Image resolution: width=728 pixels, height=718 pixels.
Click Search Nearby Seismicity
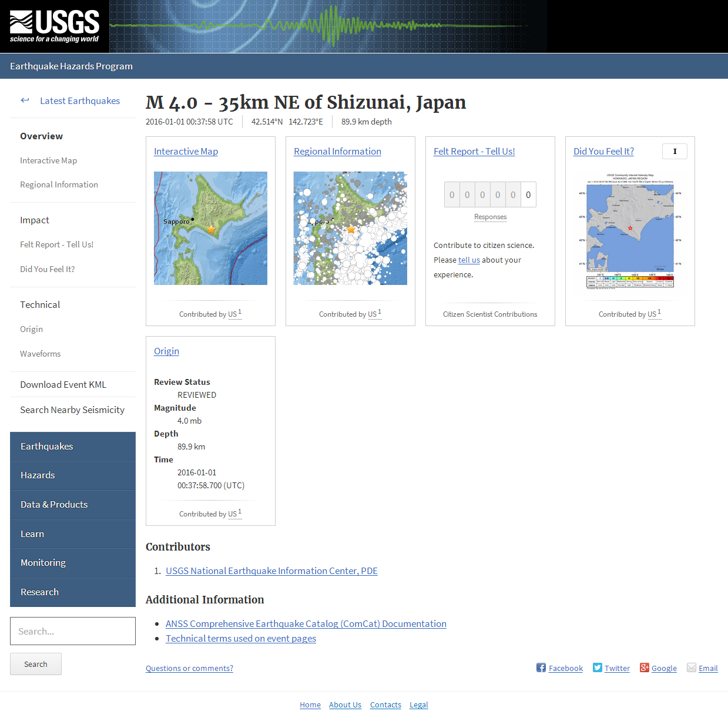(72, 410)
